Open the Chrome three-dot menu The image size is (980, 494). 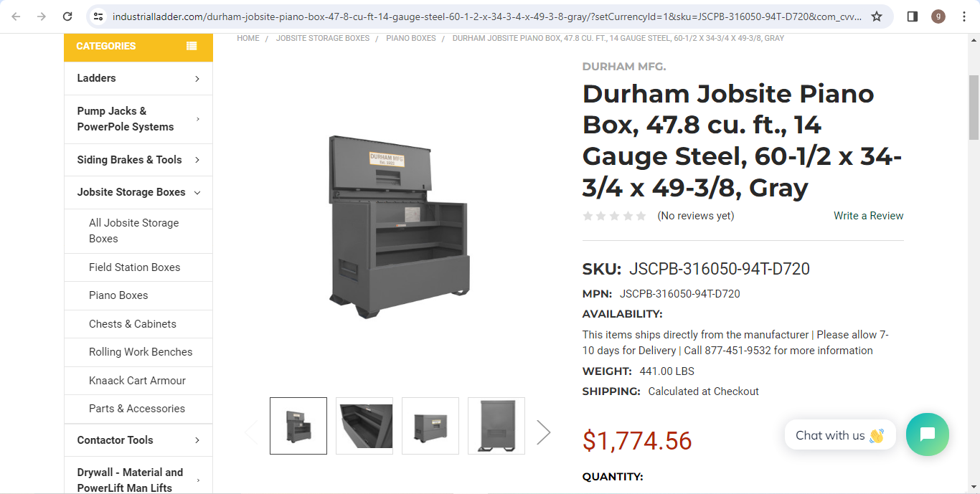964,16
